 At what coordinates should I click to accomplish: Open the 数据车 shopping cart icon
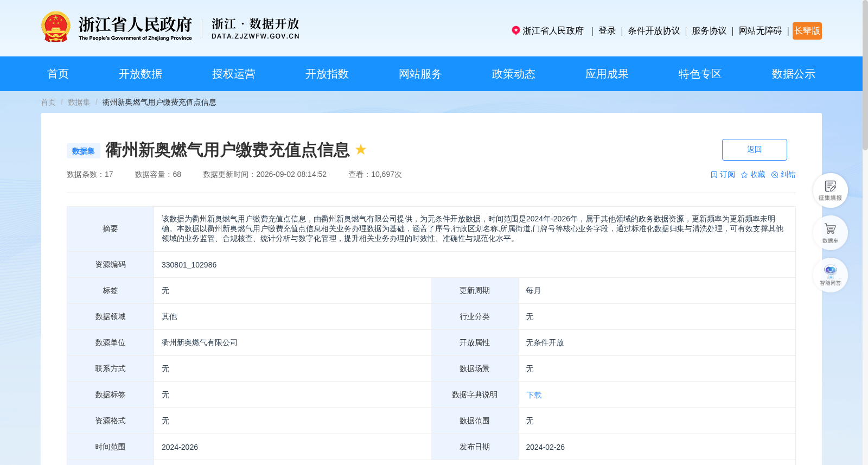[x=830, y=232]
